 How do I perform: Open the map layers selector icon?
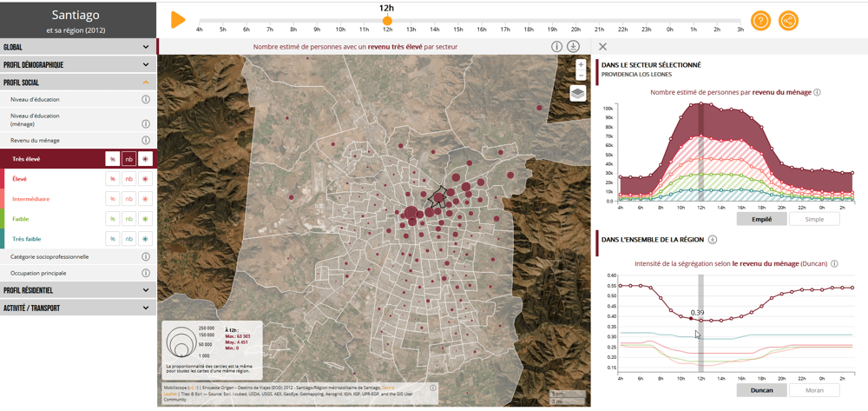[578, 93]
